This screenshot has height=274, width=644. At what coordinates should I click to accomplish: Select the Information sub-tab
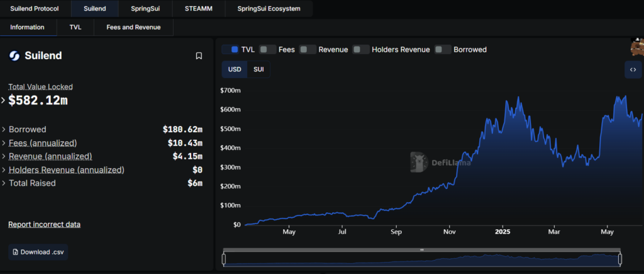point(27,27)
